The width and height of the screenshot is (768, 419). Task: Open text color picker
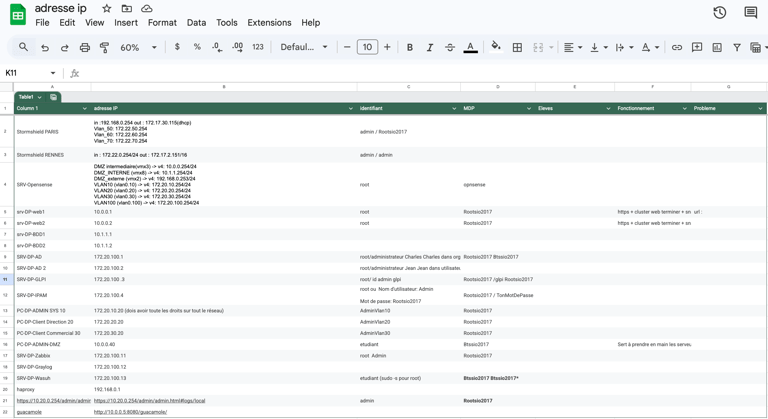pyautogui.click(x=470, y=48)
